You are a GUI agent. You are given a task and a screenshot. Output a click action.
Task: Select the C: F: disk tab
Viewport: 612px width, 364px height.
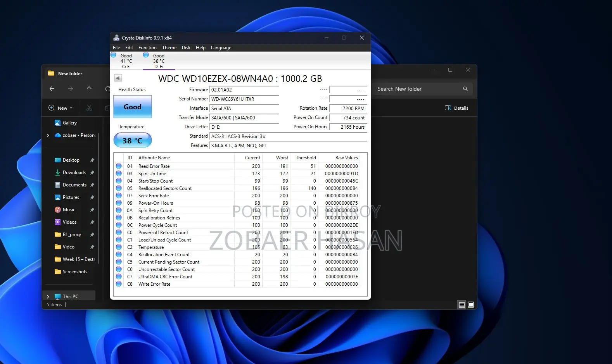126,61
